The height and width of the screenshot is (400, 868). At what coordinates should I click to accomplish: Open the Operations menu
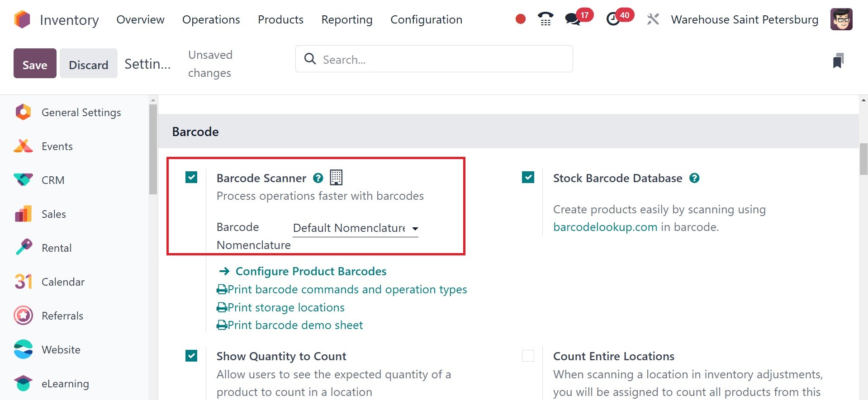pos(211,19)
